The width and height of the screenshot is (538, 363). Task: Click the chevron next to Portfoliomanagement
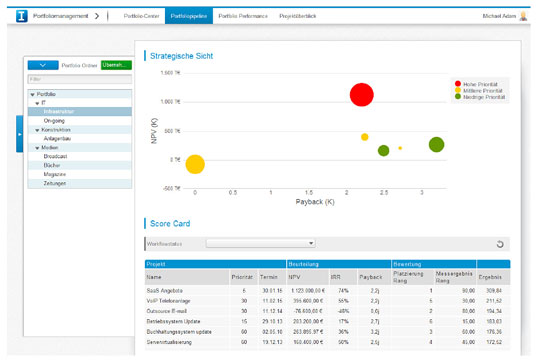(x=97, y=16)
